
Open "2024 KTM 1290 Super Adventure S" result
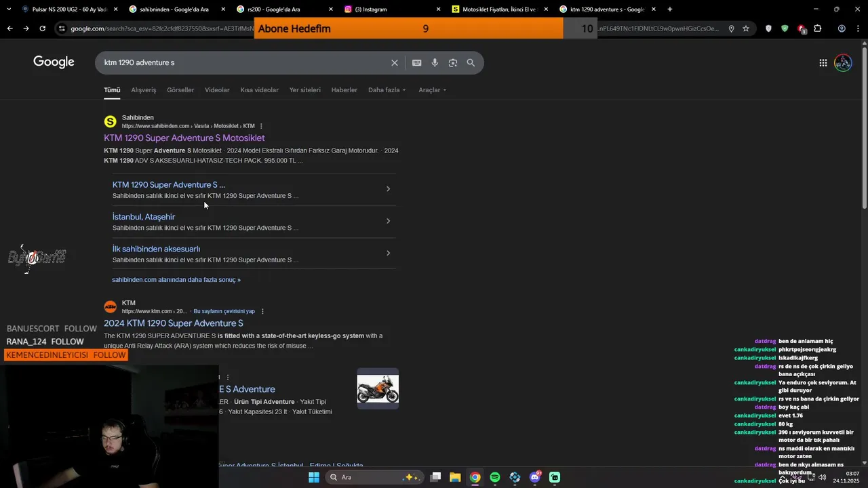coord(174,323)
